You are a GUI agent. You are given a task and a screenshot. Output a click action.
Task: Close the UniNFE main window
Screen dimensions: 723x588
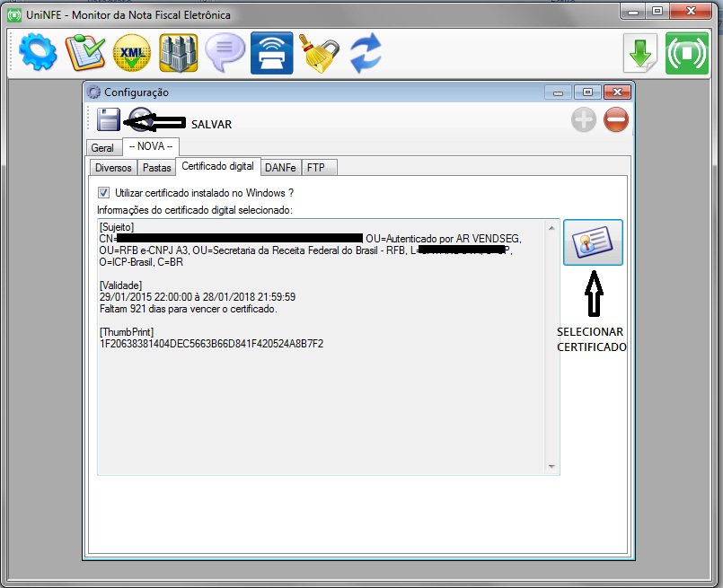[691, 11]
